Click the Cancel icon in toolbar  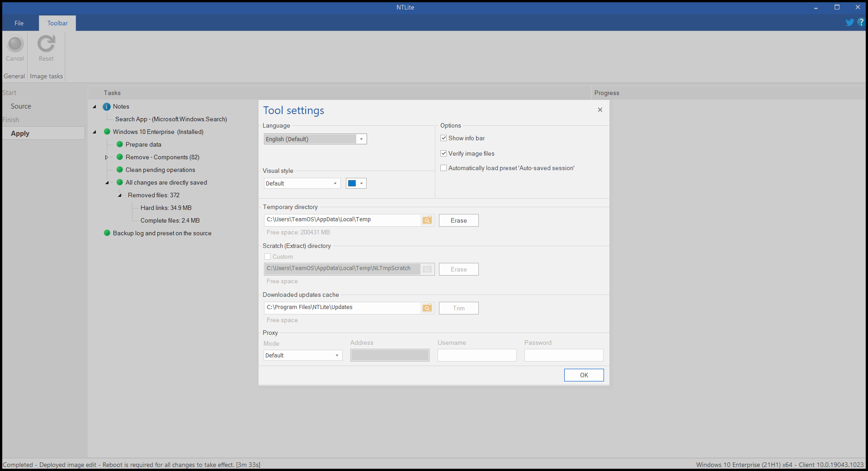coord(15,44)
